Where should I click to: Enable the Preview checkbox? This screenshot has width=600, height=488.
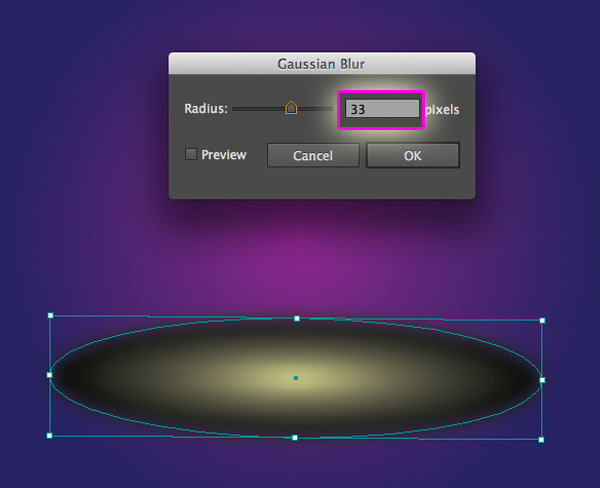click(x=191, y=155)
